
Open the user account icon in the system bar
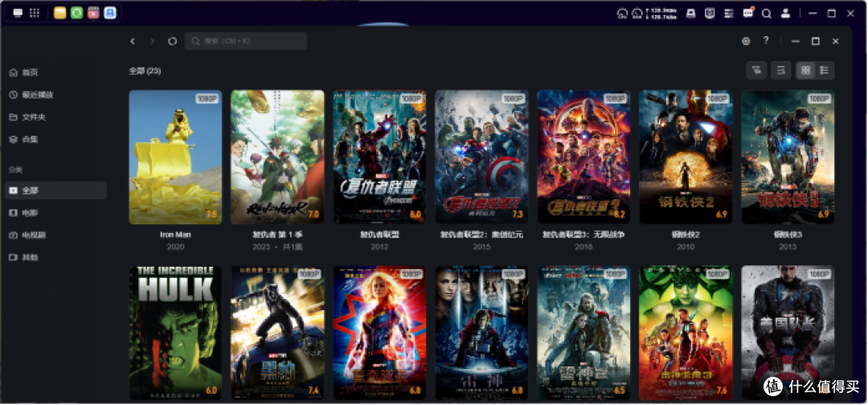785,14
